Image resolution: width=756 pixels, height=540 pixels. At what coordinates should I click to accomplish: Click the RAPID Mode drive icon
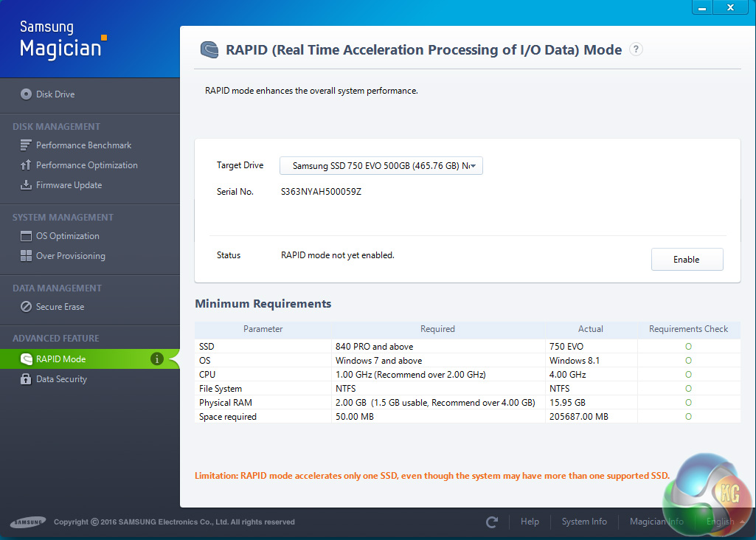(x=26, y=359)
